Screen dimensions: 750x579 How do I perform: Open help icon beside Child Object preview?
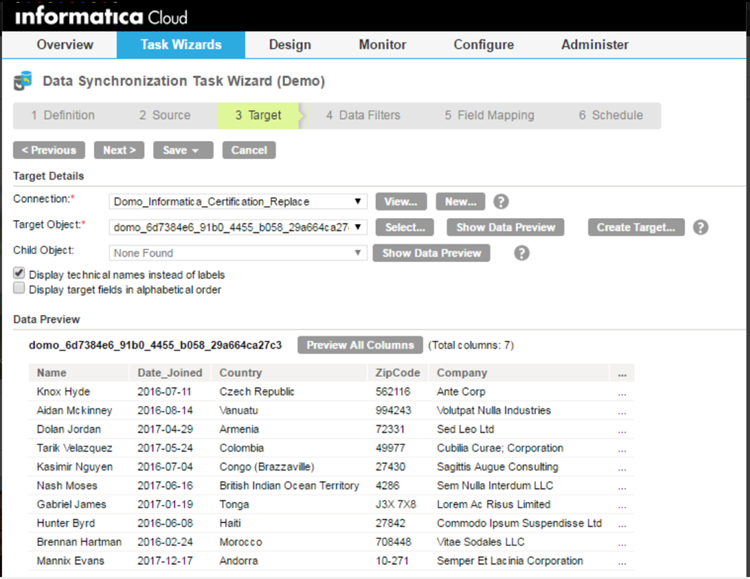pos(521,253)
